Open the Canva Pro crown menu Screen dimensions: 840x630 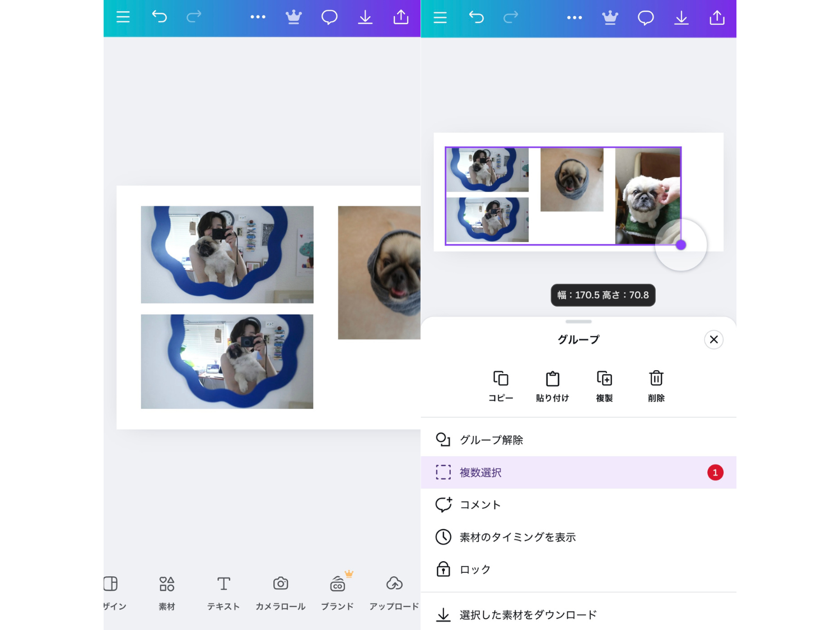click(x=610, y=17)
